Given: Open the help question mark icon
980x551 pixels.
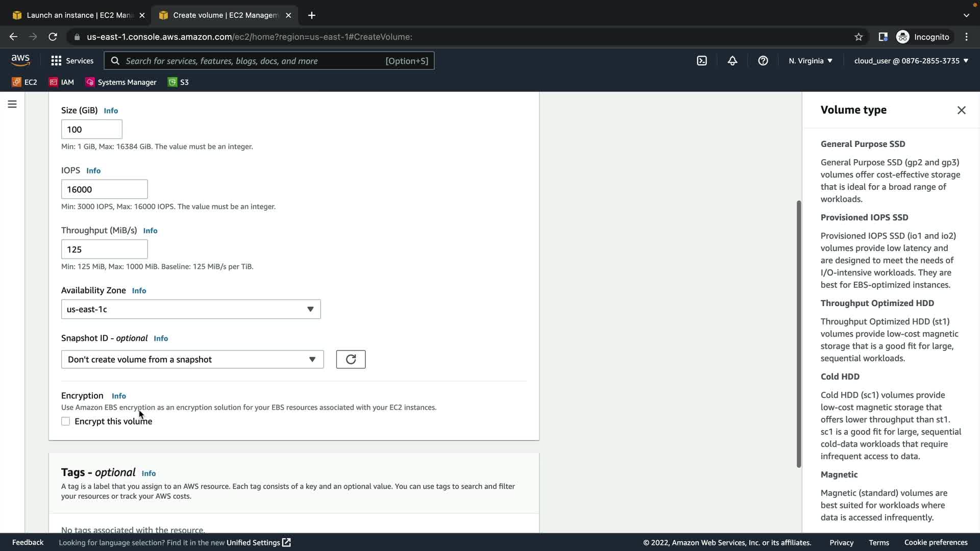Looking at the screenshot, I should [x=763, y=61].
